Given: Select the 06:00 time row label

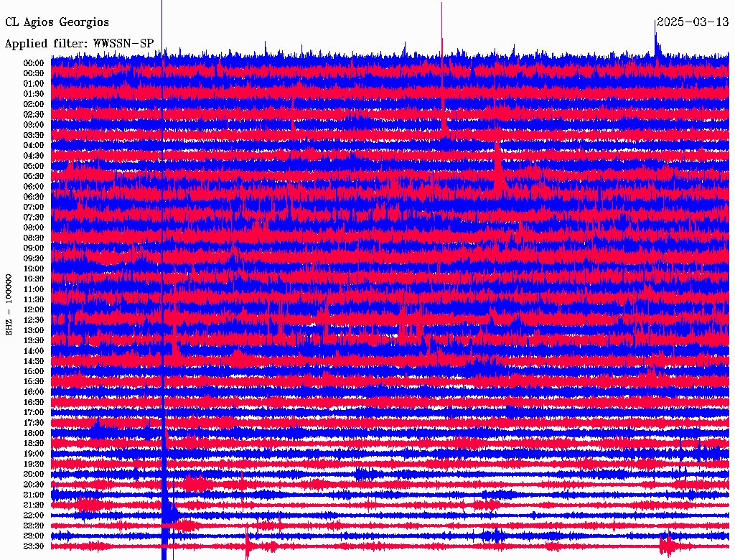Looking at the screenshot, I should pos(34,187).
